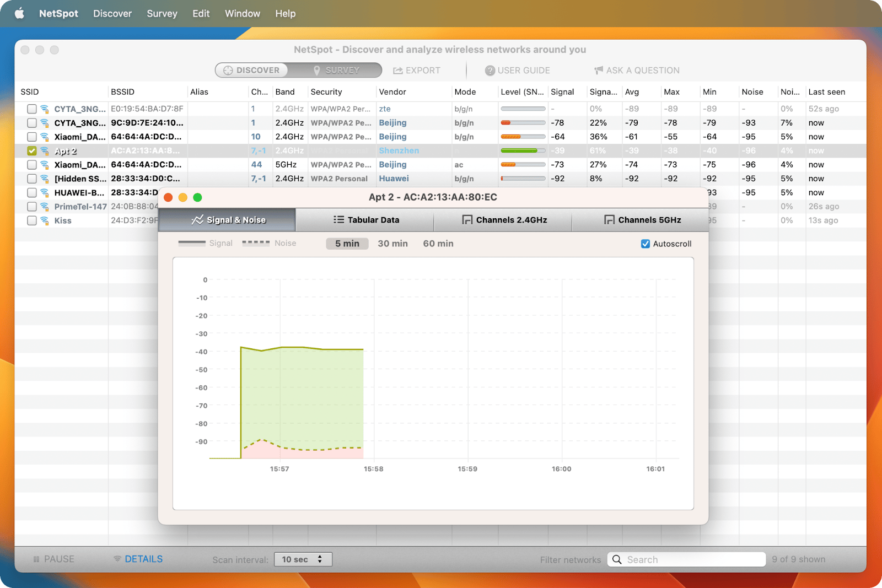Select the 60 min time range

[x=438, y=244]
